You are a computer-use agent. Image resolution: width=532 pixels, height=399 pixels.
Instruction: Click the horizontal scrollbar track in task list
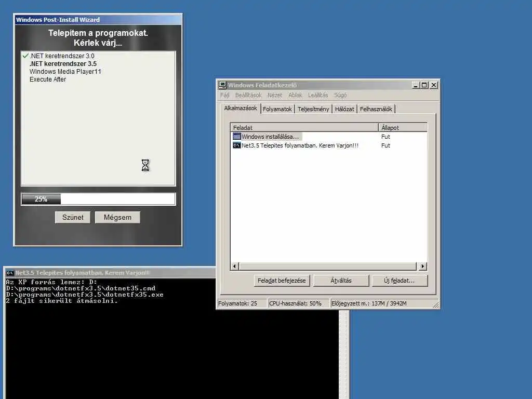328,267
